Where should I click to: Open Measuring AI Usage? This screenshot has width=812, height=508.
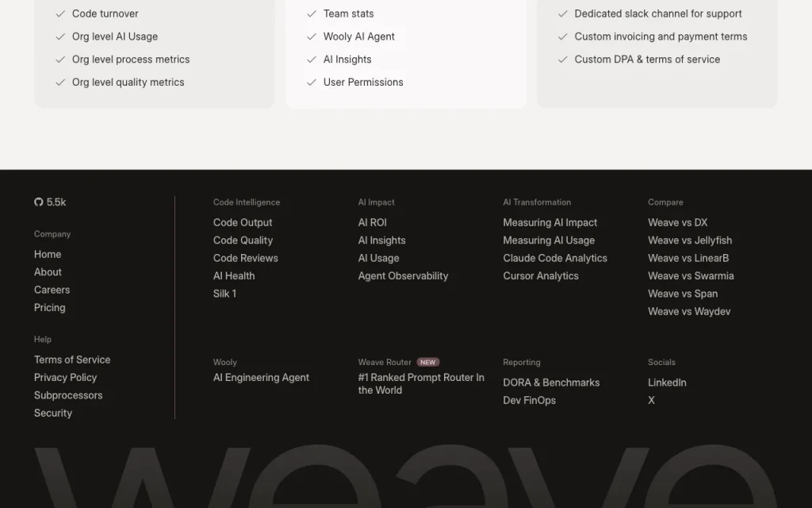tap(549, 241)
